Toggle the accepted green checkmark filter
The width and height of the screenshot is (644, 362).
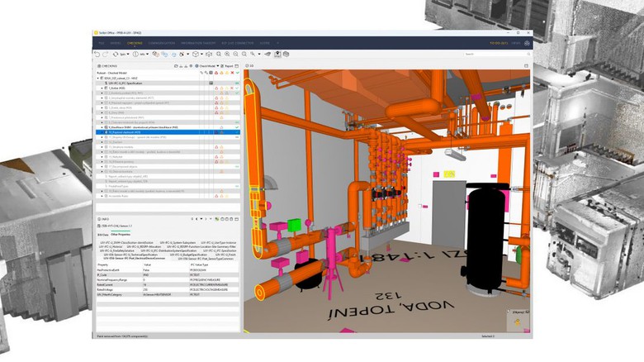236,72
